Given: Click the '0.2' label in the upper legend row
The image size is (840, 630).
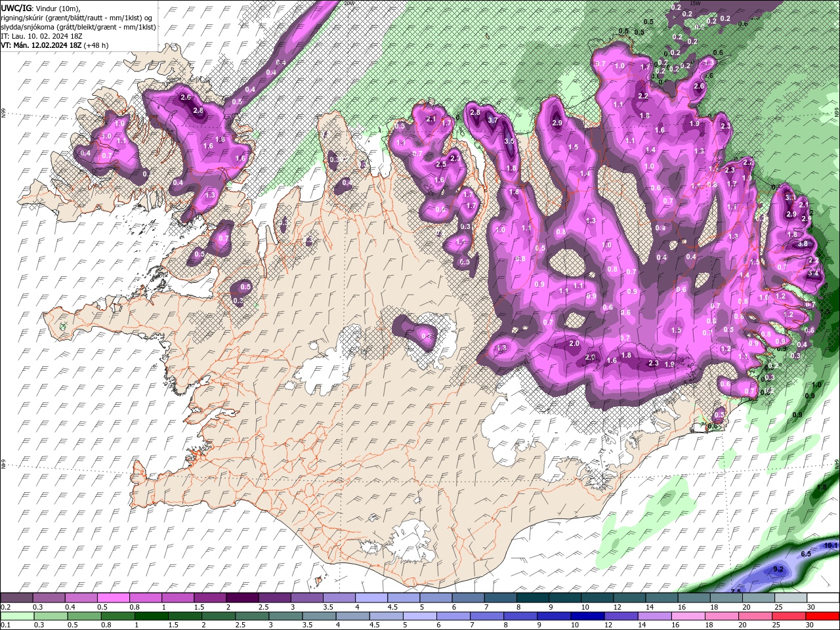Looking at the screenshot, I should pos(5,607).
